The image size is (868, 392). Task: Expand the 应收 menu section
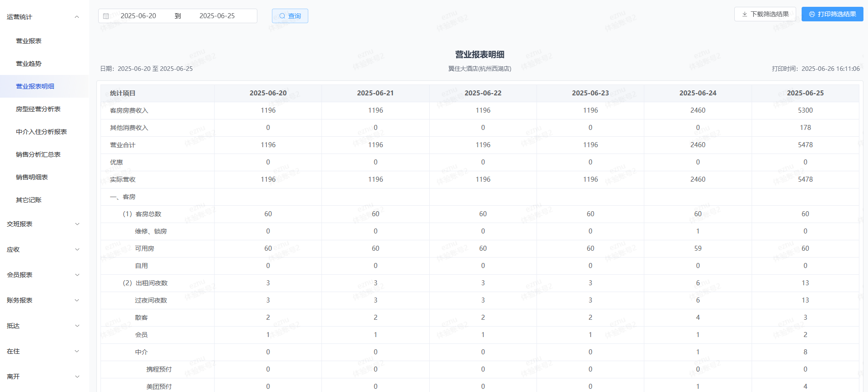[44, 249]
